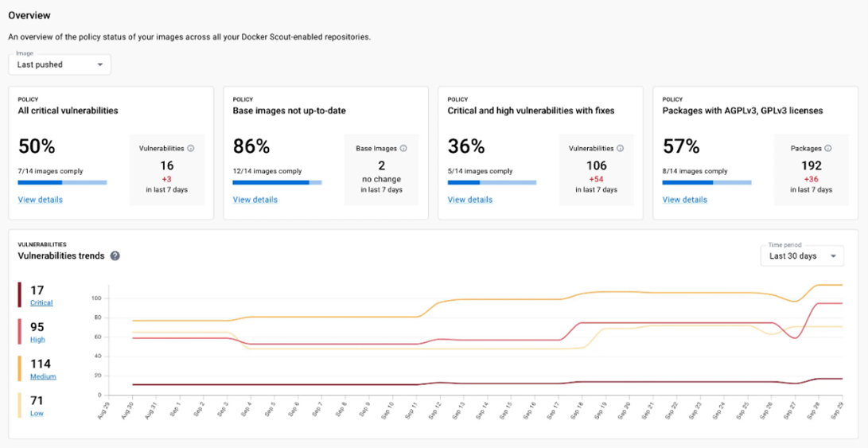Click the info icon next to Packages
Image resolution: width=868 pixels, height=448 pixels.
[x=827, y=149]
